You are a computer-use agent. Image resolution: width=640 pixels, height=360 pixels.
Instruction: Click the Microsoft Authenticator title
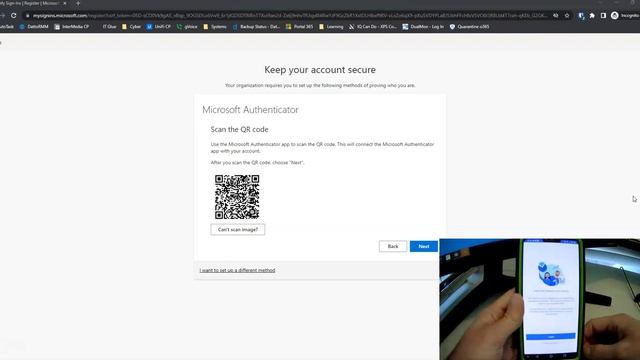[x=250, y=109]
